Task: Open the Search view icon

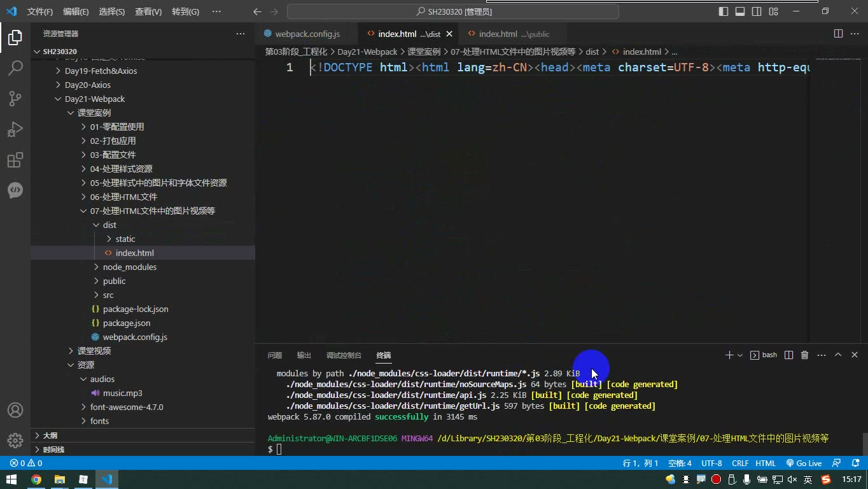Action: pos(15,68)
